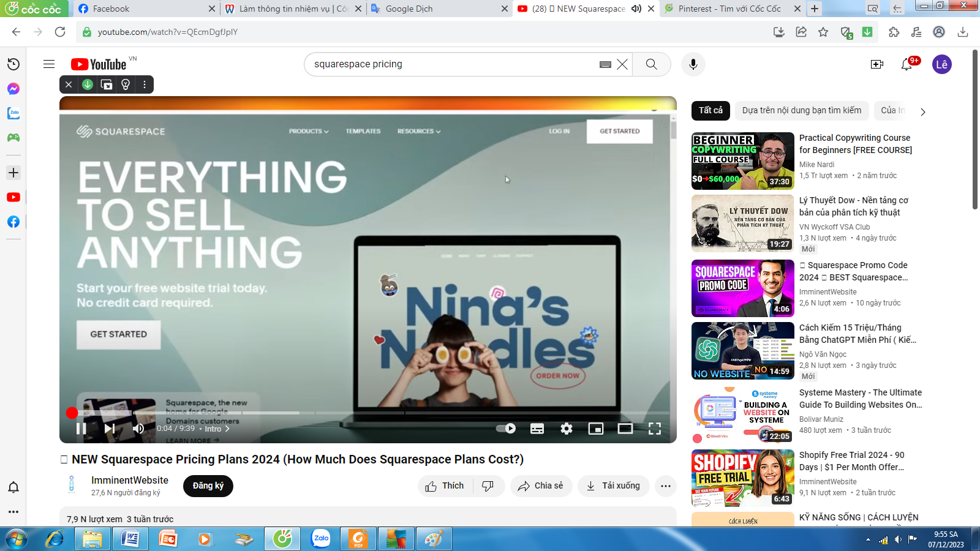Click the red playhead scrubber

point(72,413)
